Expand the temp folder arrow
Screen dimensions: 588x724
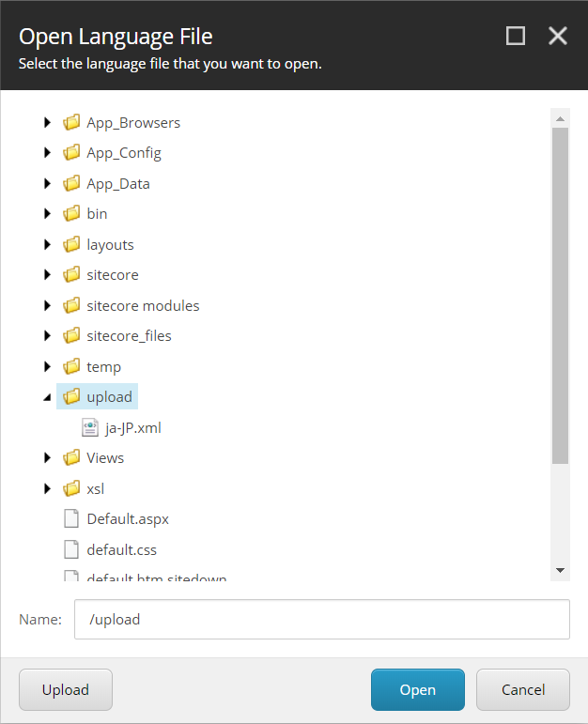pyautogui.click(x=47, y=366)
